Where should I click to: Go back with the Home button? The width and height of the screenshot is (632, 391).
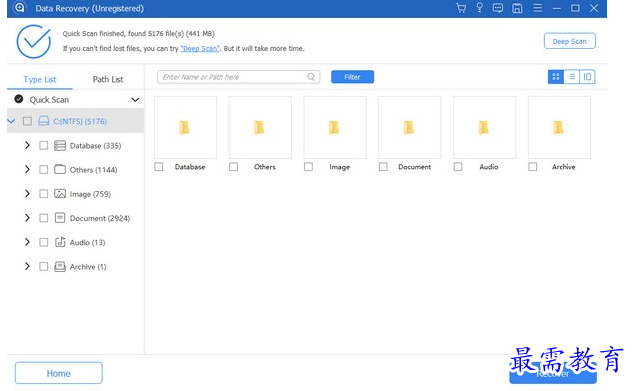(58, 373)
